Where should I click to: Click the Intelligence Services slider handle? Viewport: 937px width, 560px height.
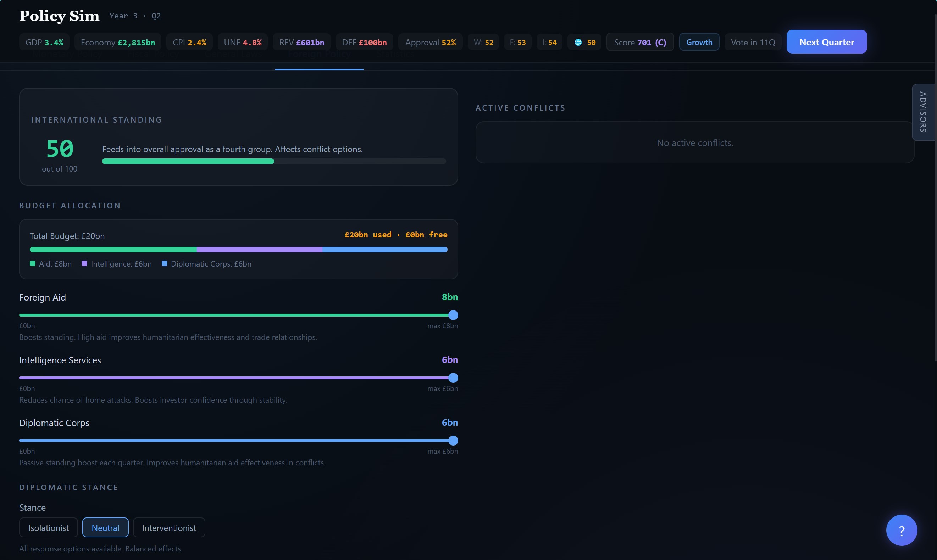(453, 378)
